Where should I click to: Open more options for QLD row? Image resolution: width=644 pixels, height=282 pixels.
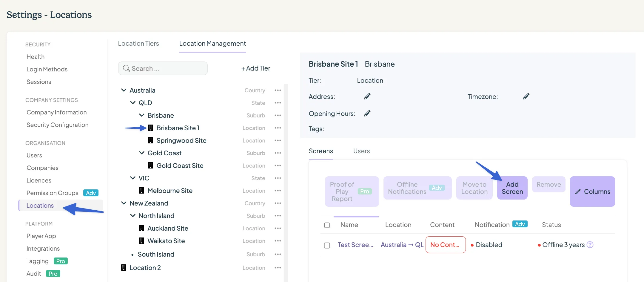(278, 103)
